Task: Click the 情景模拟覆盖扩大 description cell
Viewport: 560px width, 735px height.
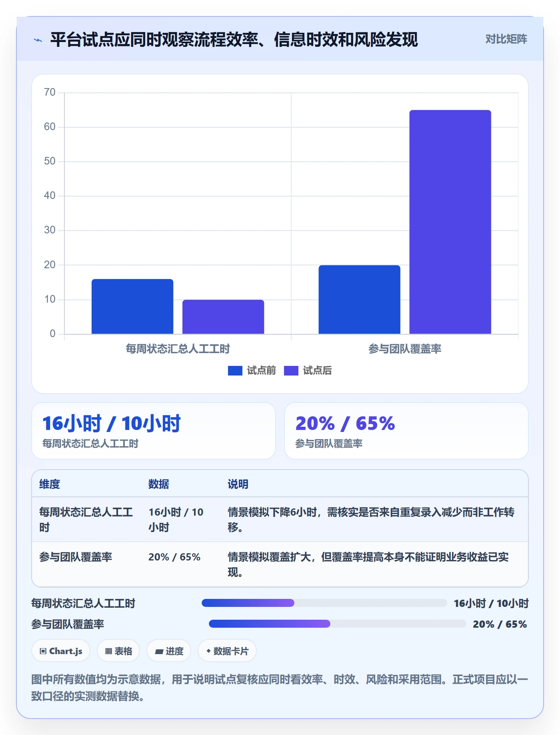Action: 368,564
